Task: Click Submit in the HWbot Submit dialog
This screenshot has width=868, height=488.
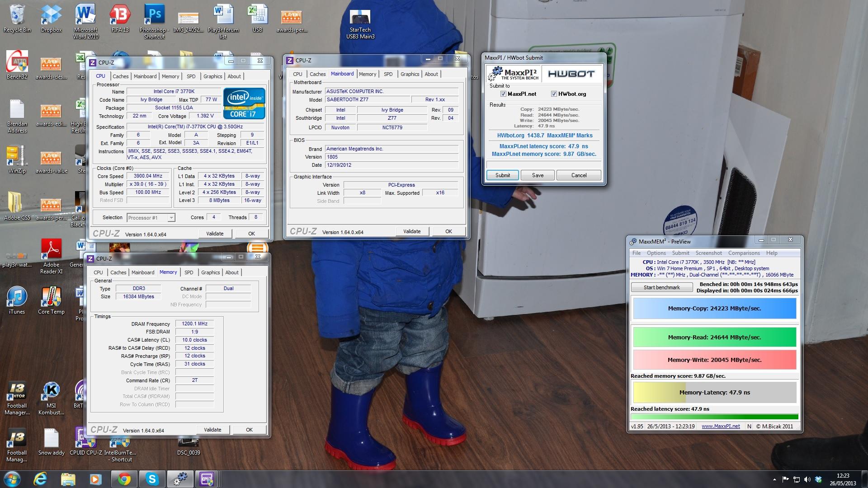Action: pos(502,175)
